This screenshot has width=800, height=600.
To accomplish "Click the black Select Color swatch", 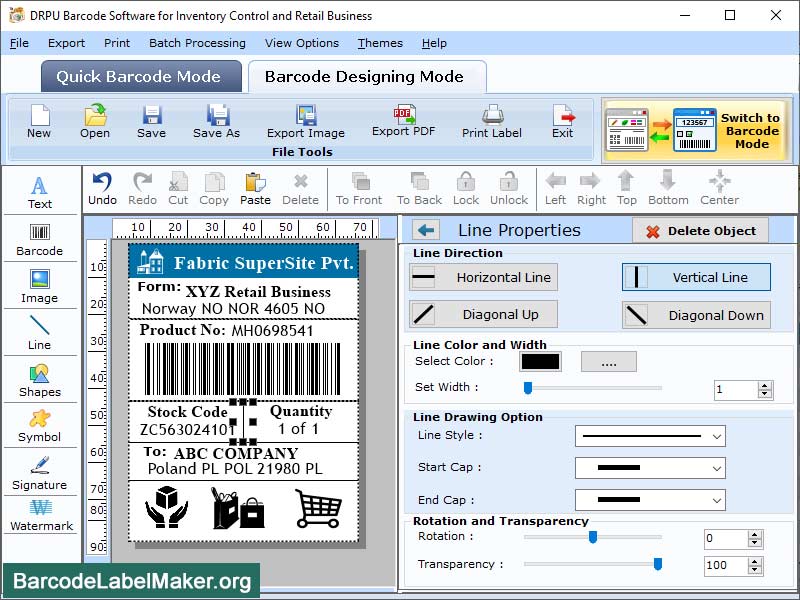I will click(x=541, y=361).
